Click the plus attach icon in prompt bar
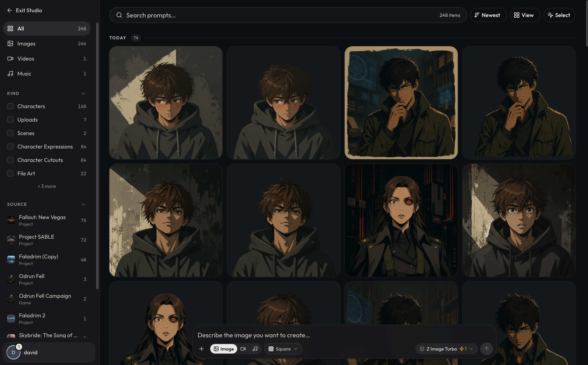The image size is (588, 365). click(202, 349)
